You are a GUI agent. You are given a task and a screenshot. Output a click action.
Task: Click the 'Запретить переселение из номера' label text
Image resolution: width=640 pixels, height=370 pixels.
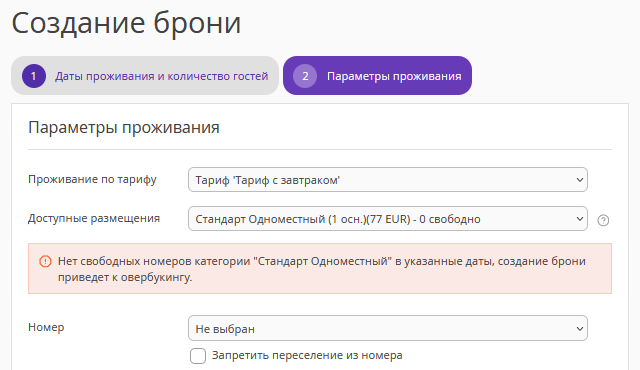coord(307,355)
